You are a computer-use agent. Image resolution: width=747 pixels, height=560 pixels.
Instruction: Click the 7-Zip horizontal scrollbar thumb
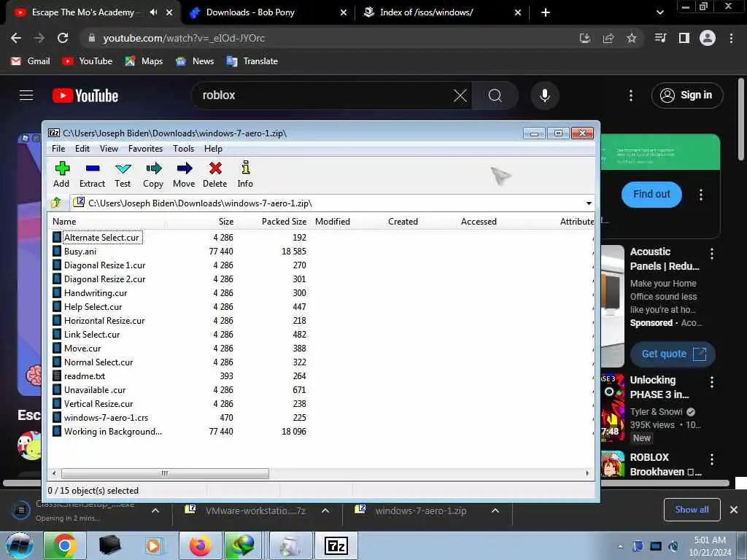click(x=165, y=473)
